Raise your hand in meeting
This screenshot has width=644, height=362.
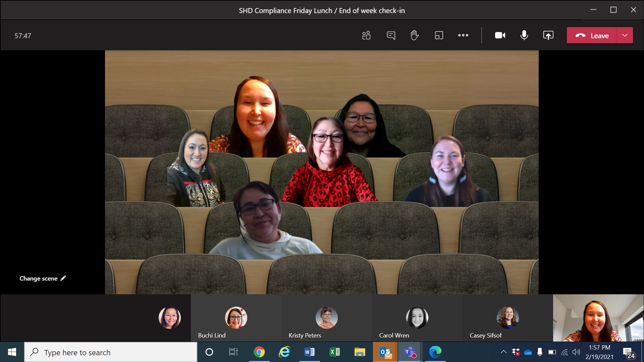click(415, 36)
